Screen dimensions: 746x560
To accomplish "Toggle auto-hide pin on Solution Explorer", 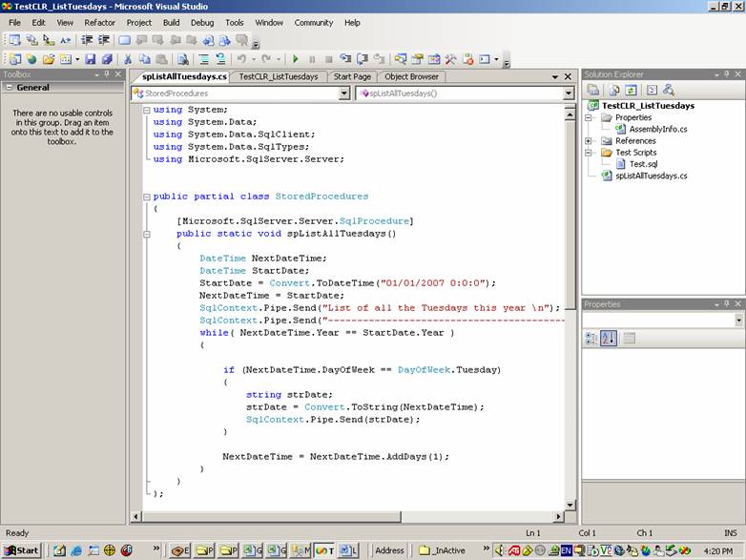I will point(726,74).
